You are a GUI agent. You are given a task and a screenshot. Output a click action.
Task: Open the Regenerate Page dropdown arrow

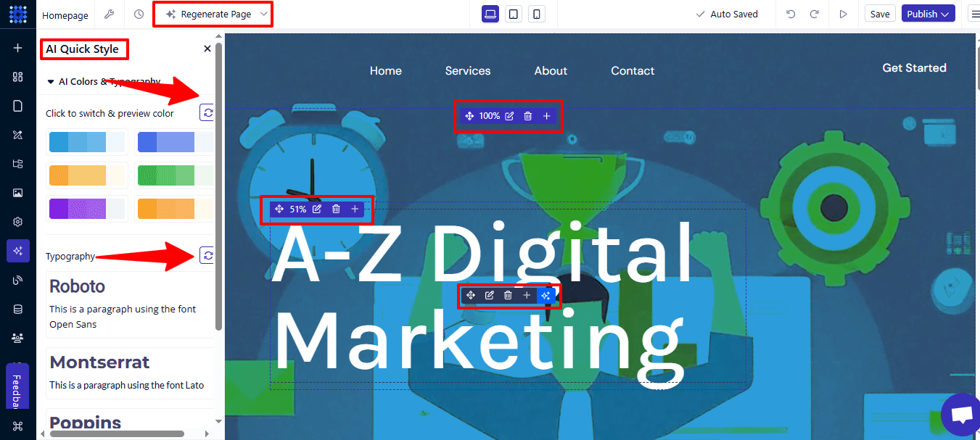[x=264, y=14]
